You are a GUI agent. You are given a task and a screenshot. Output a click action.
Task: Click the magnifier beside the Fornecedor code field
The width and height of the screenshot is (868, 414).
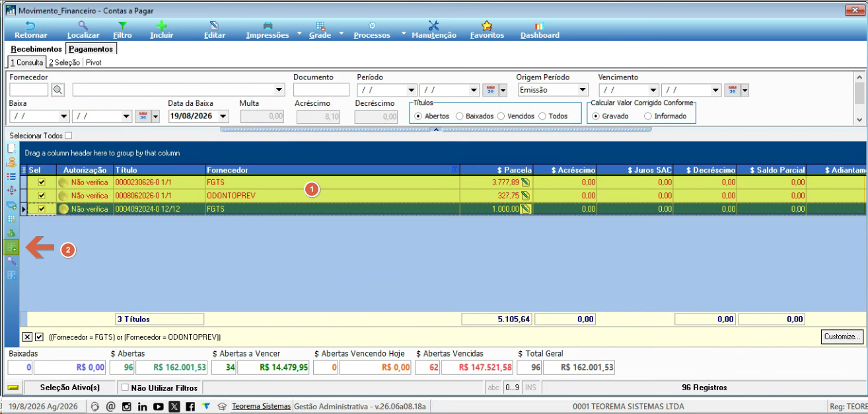tap(57, 90)
